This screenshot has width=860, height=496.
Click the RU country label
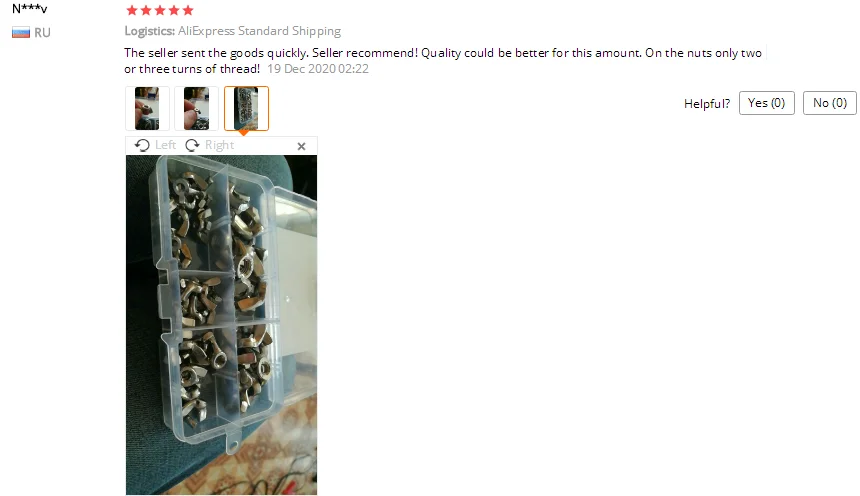tap(42, 32)
